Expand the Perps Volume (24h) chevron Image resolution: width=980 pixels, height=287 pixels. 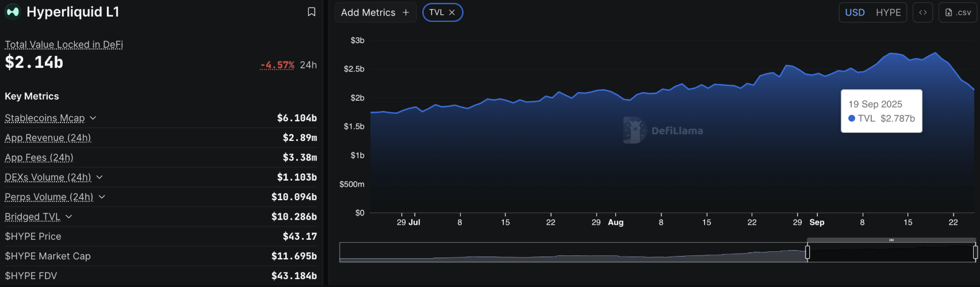coord(102,197)
